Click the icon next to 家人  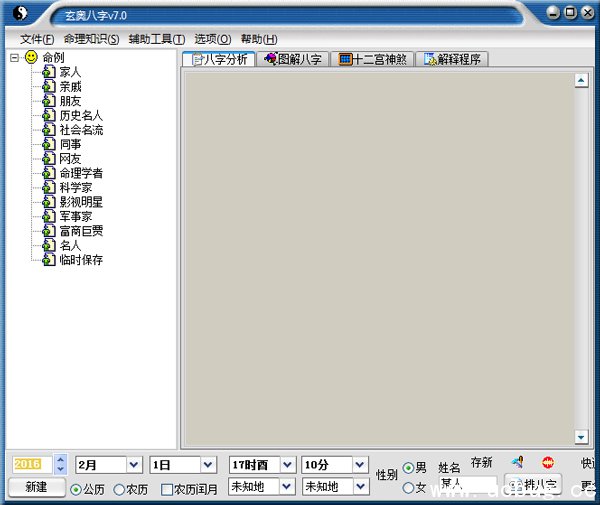click(x=48, y=72)
